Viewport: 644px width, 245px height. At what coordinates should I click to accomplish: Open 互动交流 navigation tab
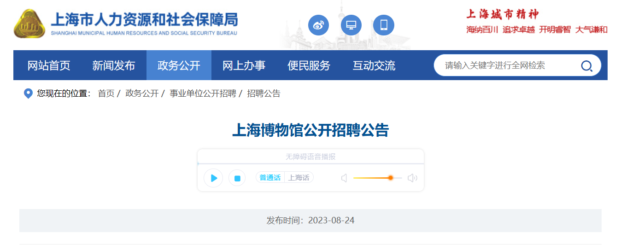click(374, 65)
